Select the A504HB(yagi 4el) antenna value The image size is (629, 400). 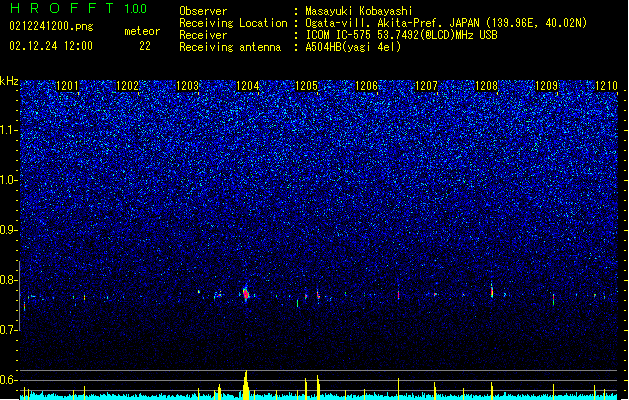pos(353,47)
